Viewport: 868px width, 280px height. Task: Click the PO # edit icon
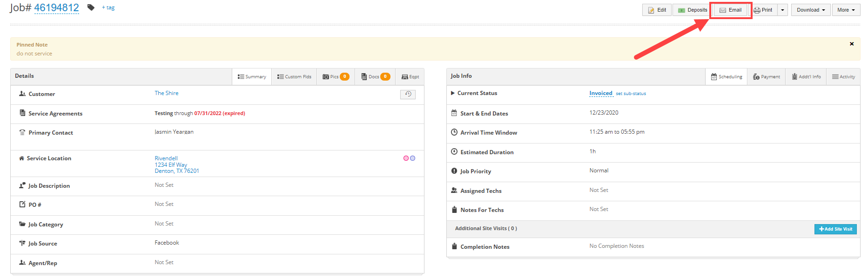[x=22, y=204]
